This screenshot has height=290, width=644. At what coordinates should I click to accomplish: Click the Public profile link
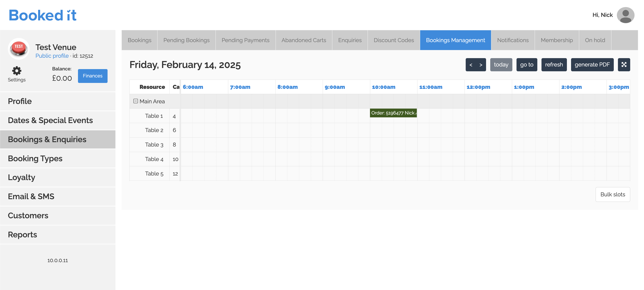click(x=52, y=56)
